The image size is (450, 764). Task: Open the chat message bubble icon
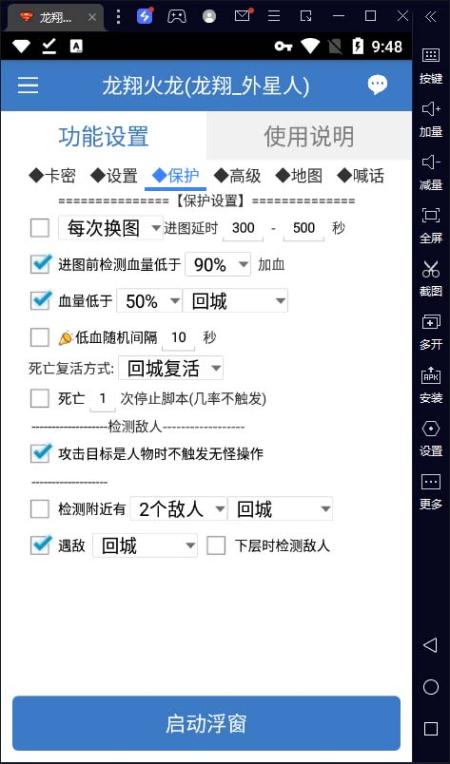(x=377, y=85)
